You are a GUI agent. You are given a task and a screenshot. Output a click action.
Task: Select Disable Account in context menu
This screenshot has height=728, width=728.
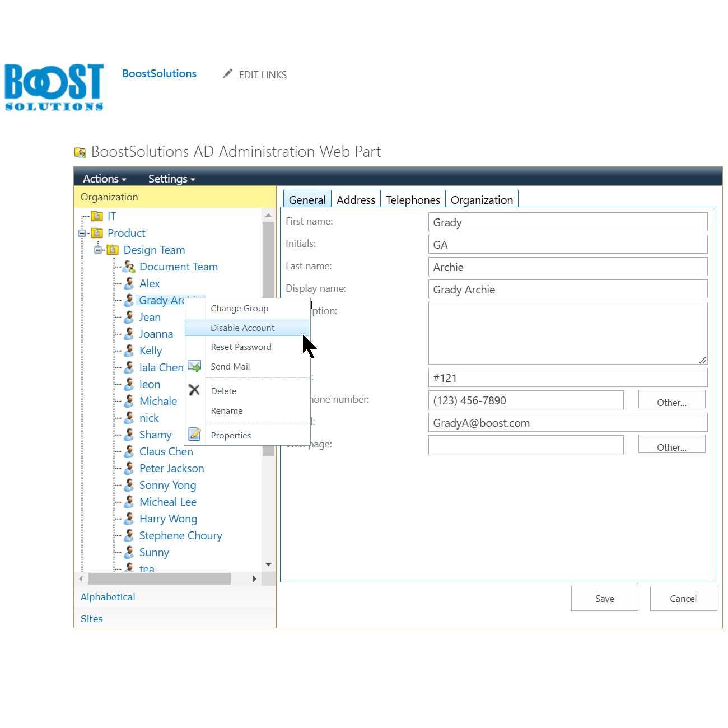[x=246, y=328]
